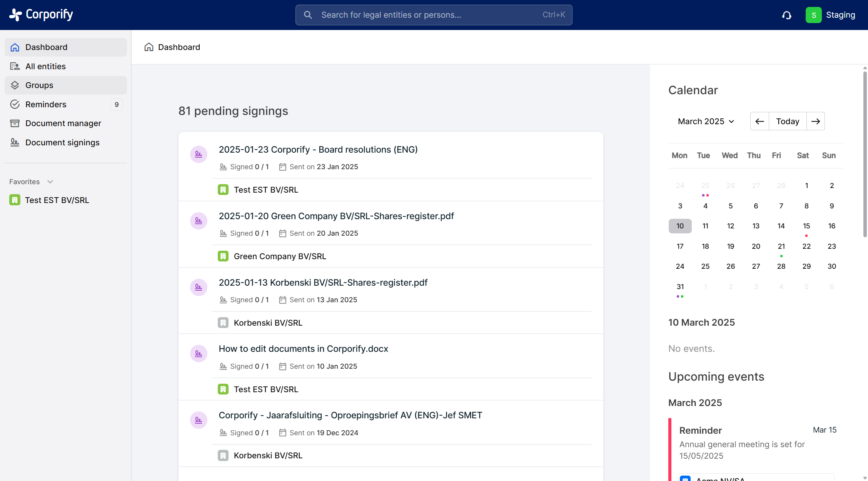
Task: Click the green Staging account avatar
Action: (x=813, y=15)
